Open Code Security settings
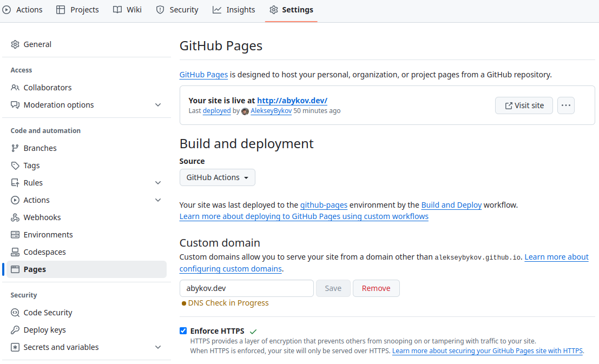Image resolution: width=599 pixels, height=364 pixels. pos(87,313)
